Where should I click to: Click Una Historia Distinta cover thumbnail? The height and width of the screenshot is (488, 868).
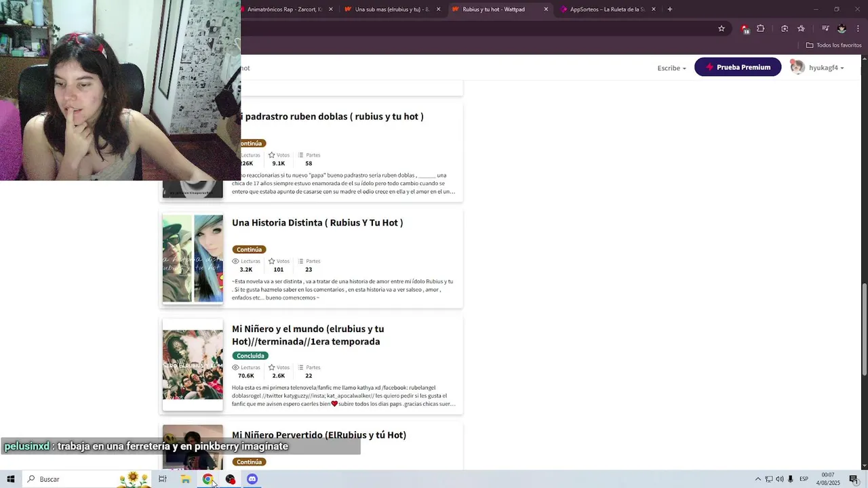(x=193, y=258)
